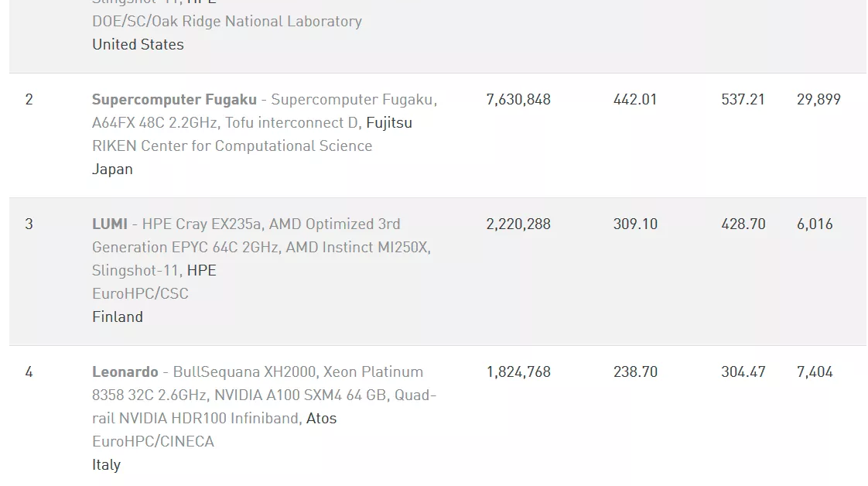Click the country Finland
The image size is (868, 486).
pos(118,317)
